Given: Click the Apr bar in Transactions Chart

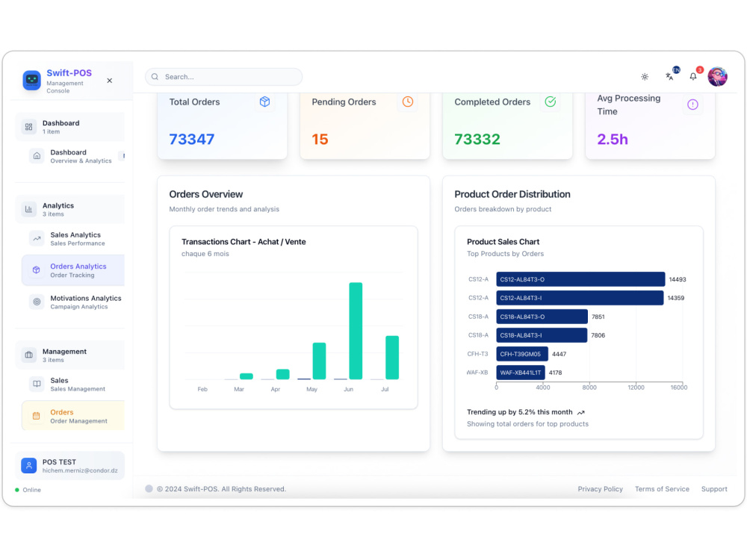Looking at the screenshot, I should (x=283, y=374).
